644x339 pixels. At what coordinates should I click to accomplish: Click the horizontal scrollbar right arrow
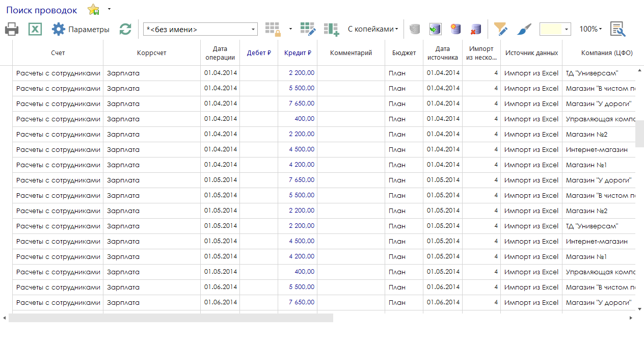coord(631,318)
